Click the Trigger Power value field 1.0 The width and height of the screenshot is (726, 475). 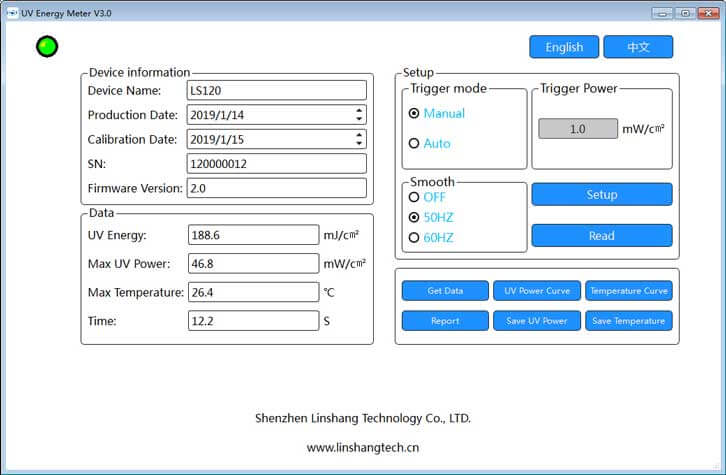click(x=577, y=129)
